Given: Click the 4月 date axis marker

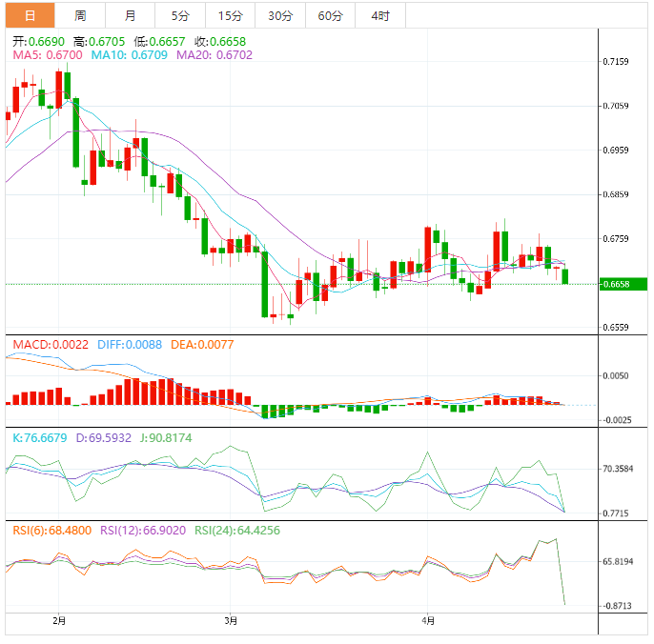Looking at the screenshot, I should click(428, 621).
